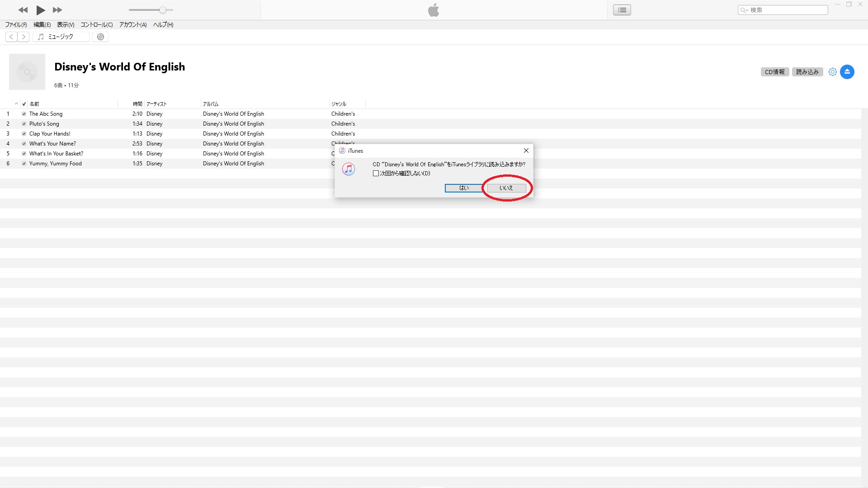The height and width of the screenshot is (488, 868).
Task: Check the checkbox next to Pluto's Song
Action: pyautogui.click(x=24, y=123)
